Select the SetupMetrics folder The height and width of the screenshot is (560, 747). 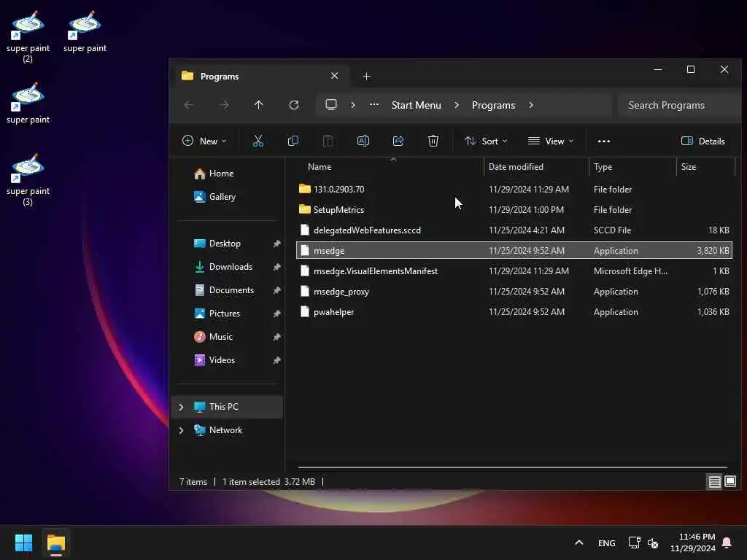[x=514, y=209]
